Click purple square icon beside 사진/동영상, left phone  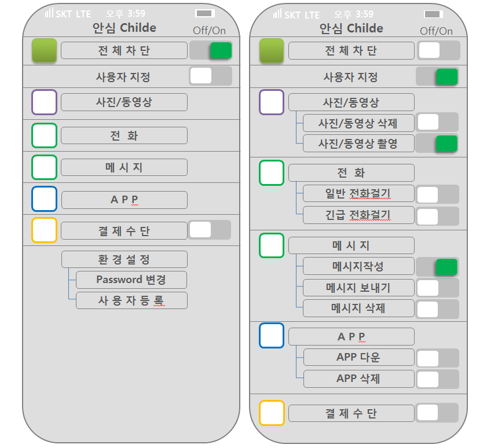pyautogui.click(x=45, y=102)
